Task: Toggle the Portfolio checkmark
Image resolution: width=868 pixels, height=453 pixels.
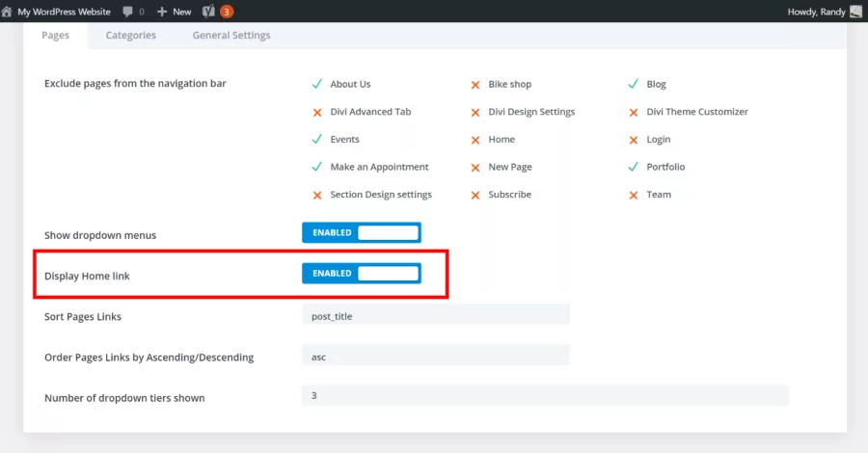Action: [x=634, y=167]
